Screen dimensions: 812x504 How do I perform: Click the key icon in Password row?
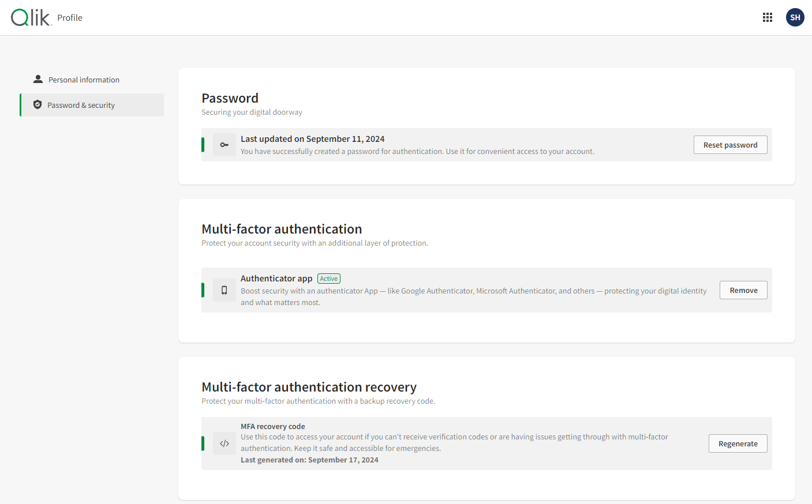click(x=224, y=145)
